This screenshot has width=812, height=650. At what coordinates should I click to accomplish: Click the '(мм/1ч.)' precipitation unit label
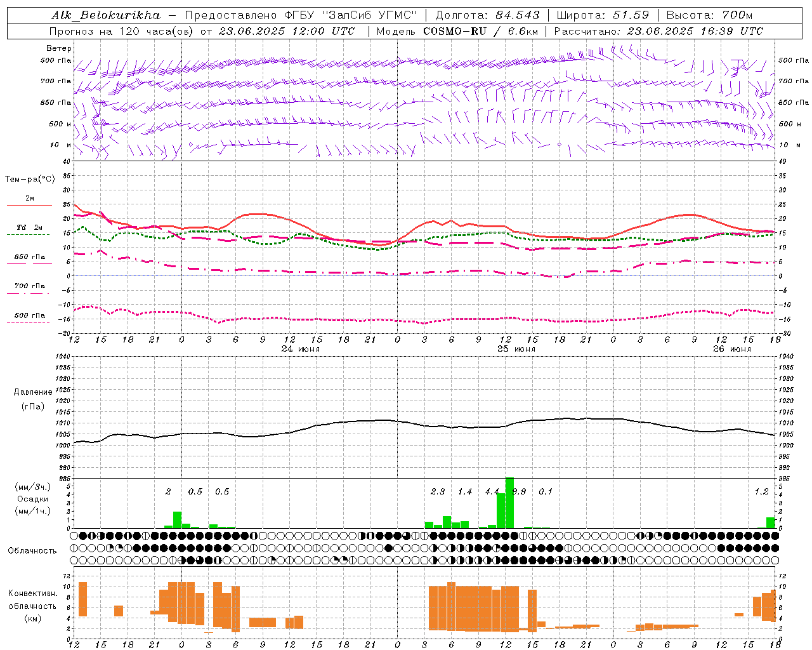click(x=32, y=511)
